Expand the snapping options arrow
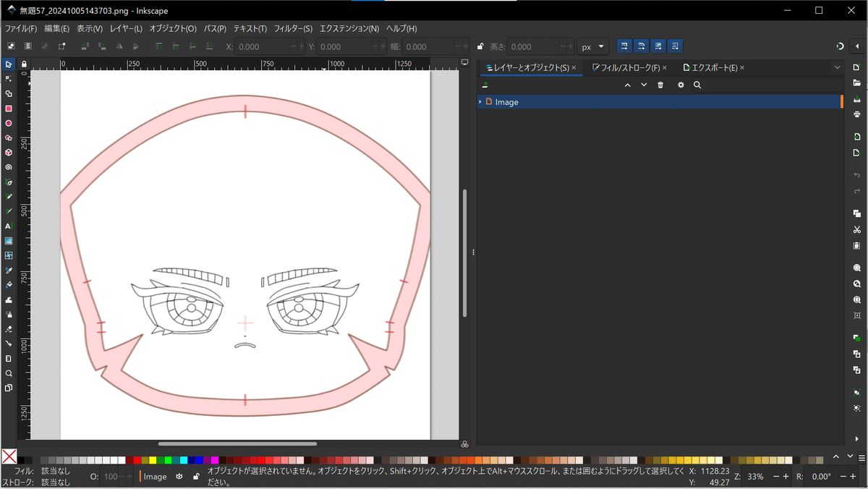868x489 pixels. pyautogui.click(x=856, y=46)
